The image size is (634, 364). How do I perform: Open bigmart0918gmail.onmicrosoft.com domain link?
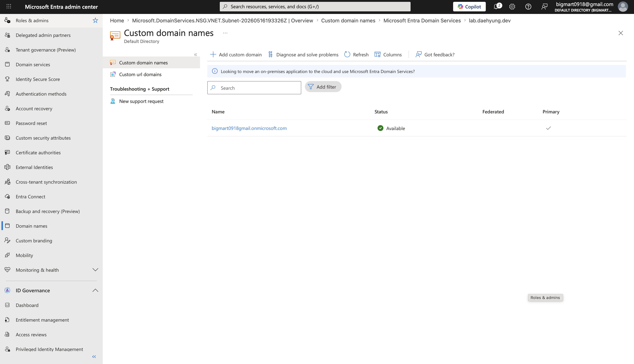(x=249, y=128)
